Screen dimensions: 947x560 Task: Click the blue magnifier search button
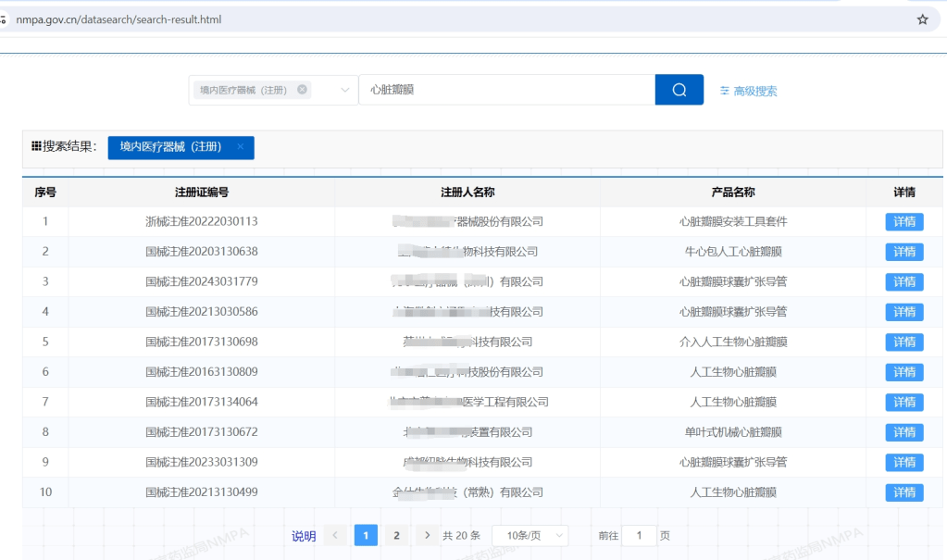(x=679, y=90)
